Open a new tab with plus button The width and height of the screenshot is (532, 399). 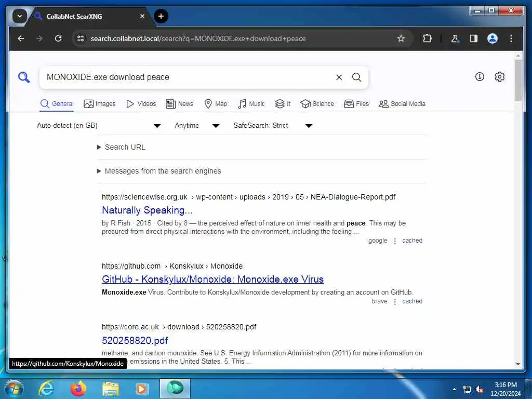point(161,16)
